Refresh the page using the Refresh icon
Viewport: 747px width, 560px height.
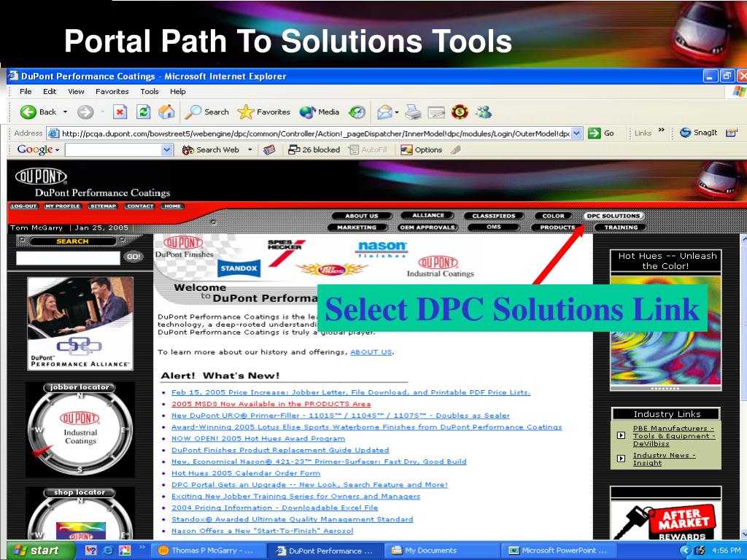tap(143, 112)
